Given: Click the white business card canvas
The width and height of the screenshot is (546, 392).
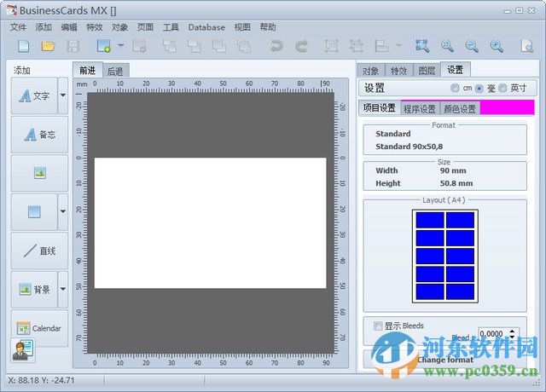Looking at the screenshot, I should pyautogui.click(x=211, y=223).
